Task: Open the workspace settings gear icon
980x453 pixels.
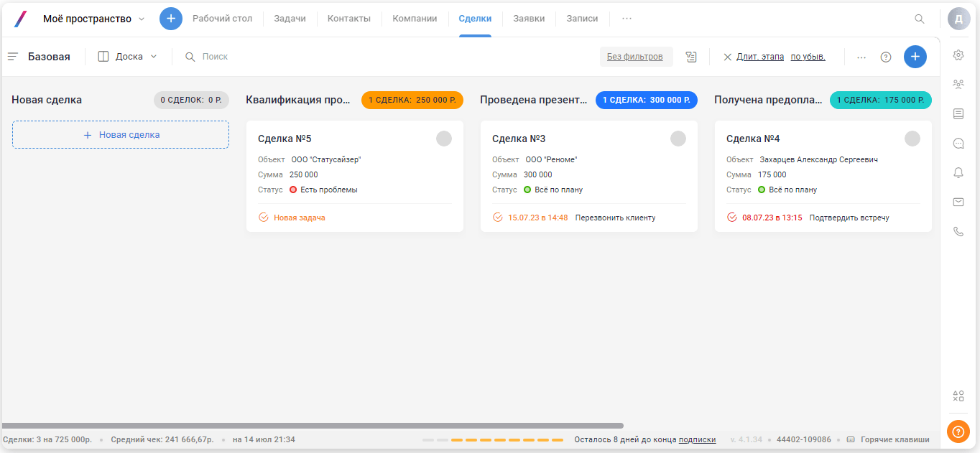Action: coord(958,55)
